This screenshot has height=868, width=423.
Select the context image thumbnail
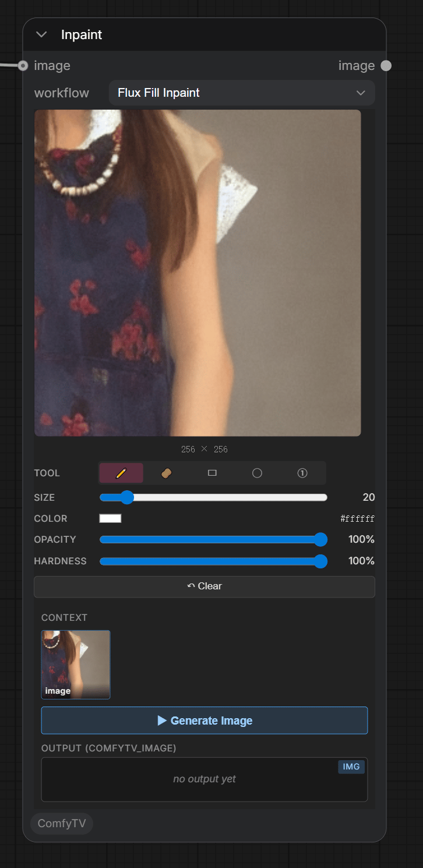pos(76,665)
